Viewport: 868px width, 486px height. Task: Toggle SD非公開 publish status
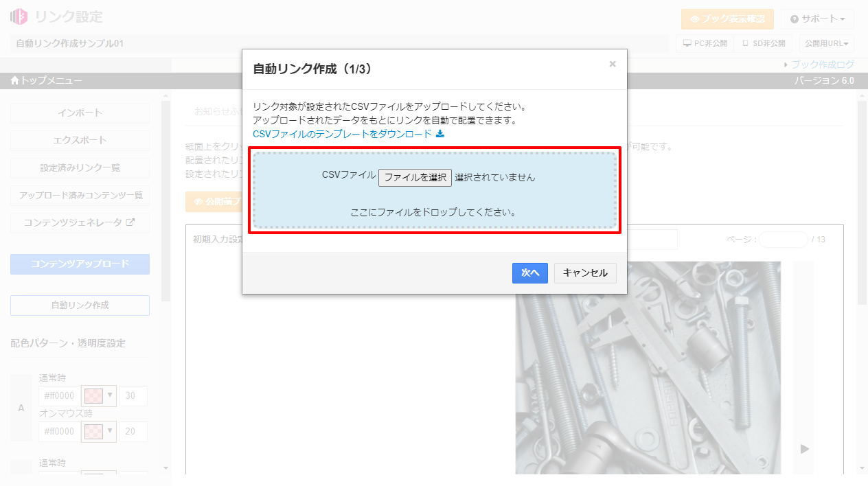763,43
